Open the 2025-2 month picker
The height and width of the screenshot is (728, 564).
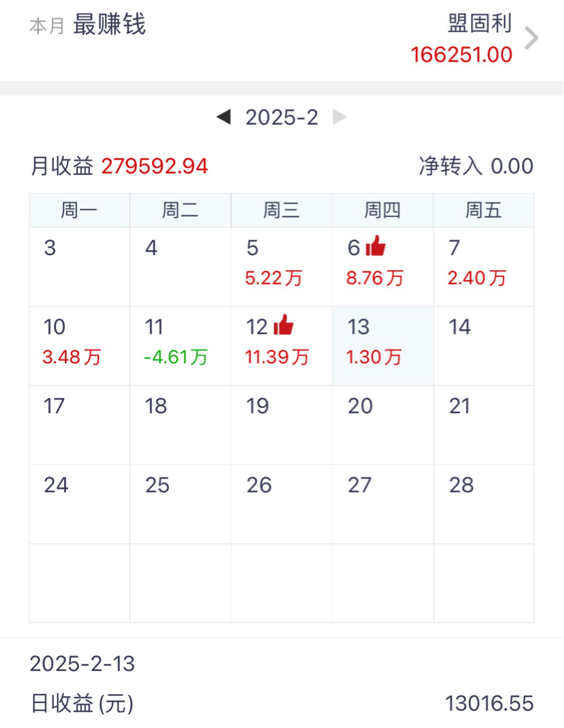(282, 117)
